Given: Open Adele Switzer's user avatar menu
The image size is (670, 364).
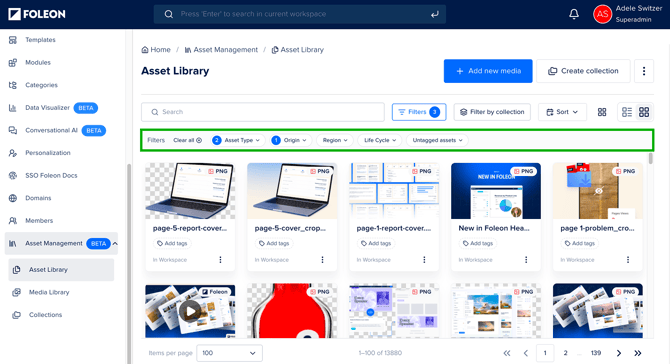Looking at the screenshot, I should pos(602,14).
